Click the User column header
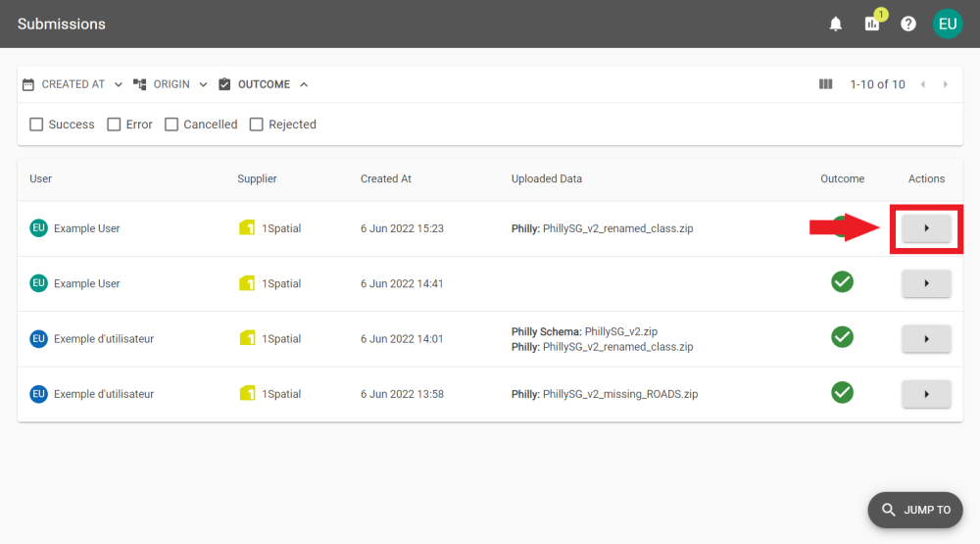The image size is (980, 544). [x=40, y=178]
